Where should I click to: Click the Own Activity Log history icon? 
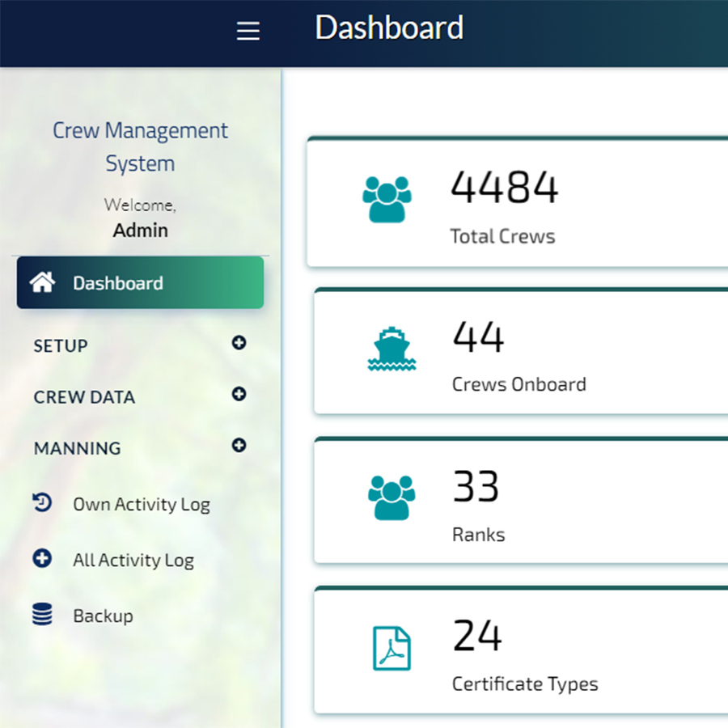click(42, 502)
